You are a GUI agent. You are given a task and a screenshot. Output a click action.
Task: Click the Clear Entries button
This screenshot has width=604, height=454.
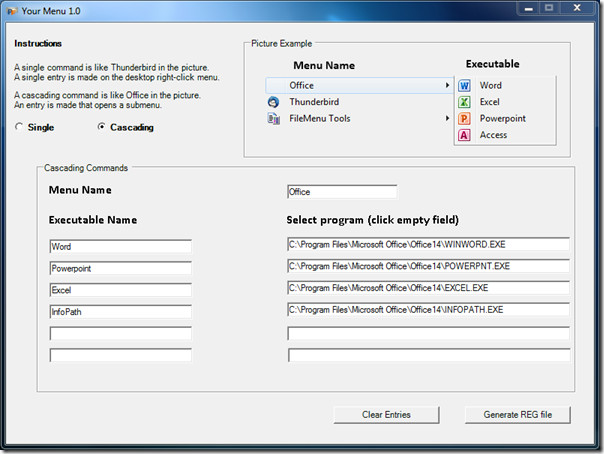click(386, 415)
